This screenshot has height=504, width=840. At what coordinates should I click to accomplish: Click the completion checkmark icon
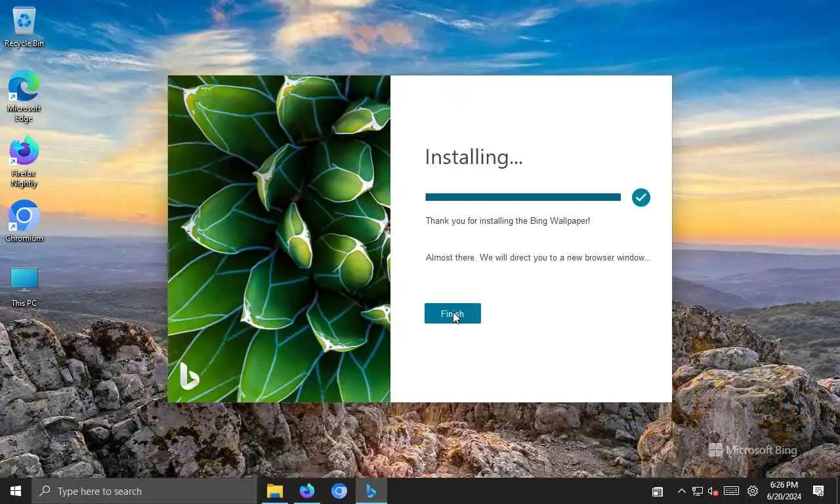coord(641,198)
